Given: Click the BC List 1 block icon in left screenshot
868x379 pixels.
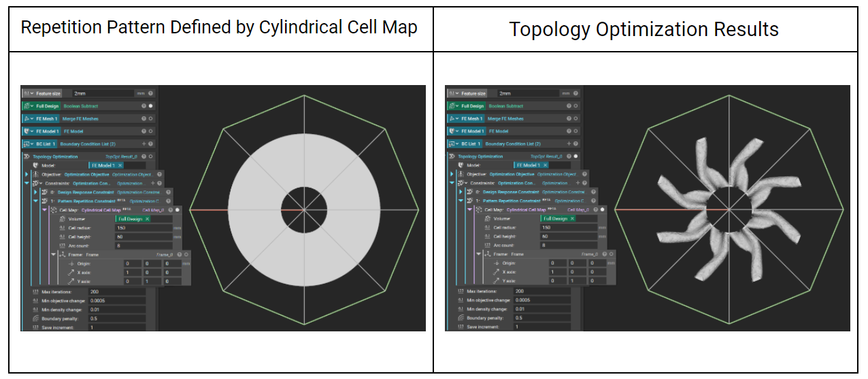Looking at the screenshot, I should 27,144.
